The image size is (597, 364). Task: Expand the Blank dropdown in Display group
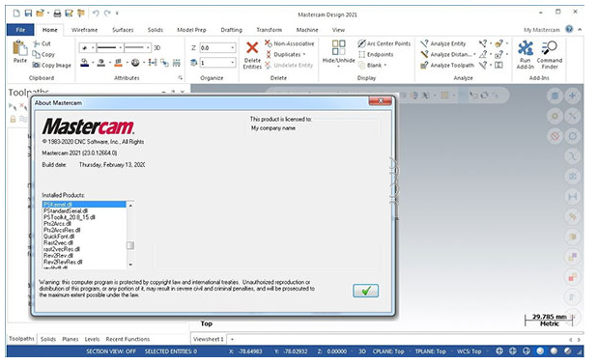[x=385, y=66]
